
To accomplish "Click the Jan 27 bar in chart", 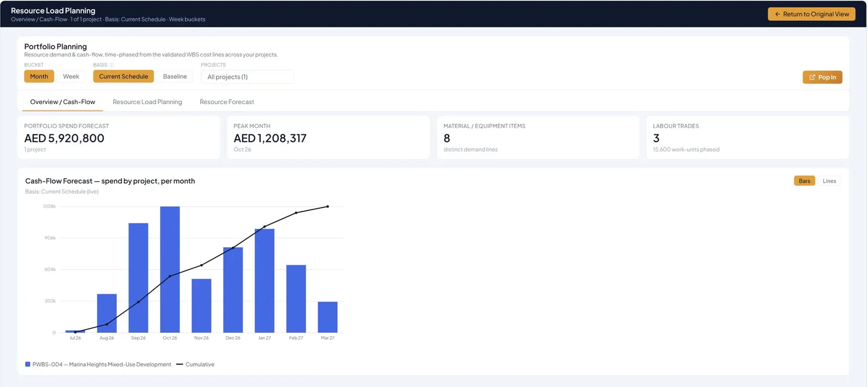I will tap(264, 281).
